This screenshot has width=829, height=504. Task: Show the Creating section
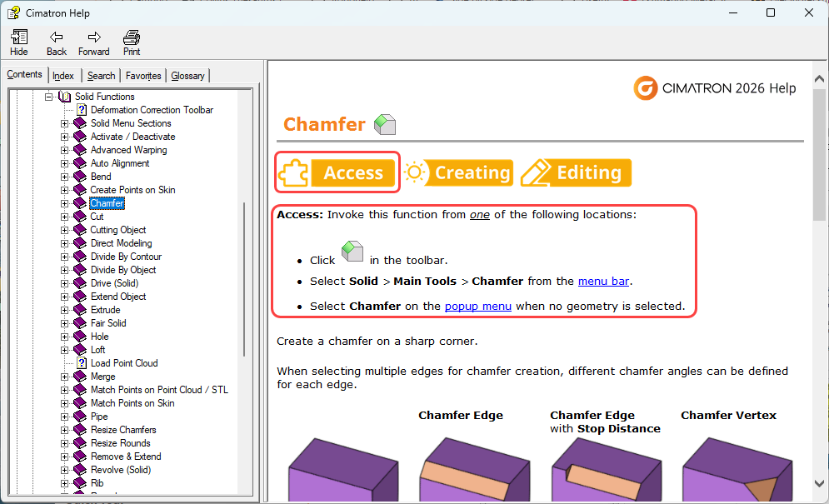(x=458, y=172)
